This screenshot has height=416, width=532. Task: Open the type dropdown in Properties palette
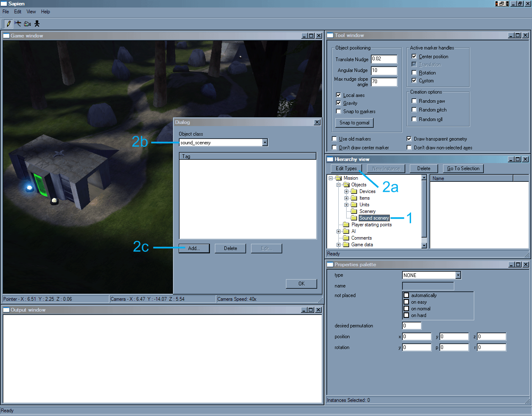[x=458, y=275]
